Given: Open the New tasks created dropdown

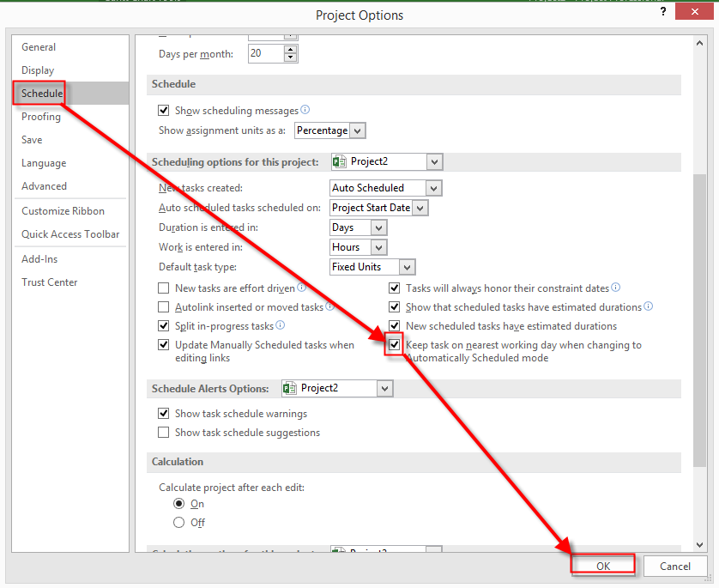Looking at the screenshot, I should tap(433, 188).
